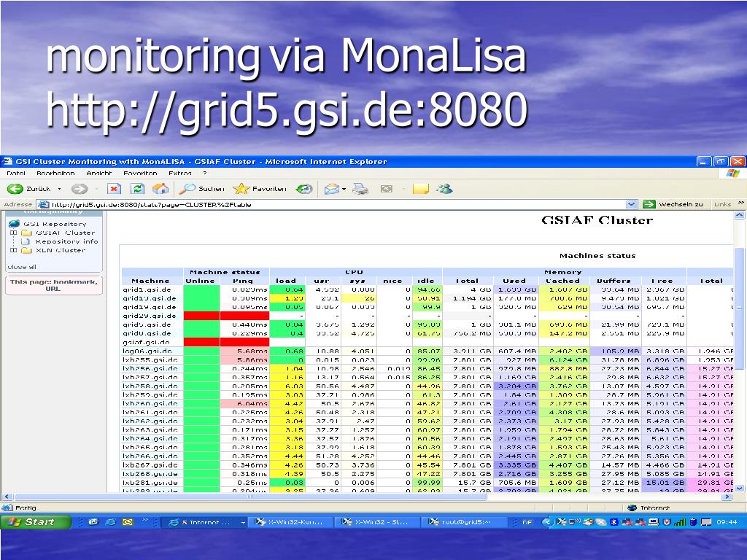
Task: Open the Favoriten menu in menu bar
Action: pos(140,174)
